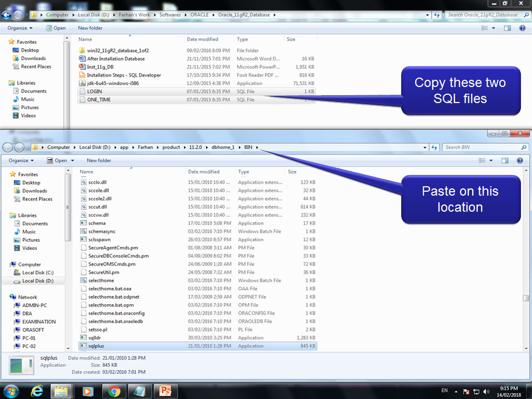The width and height of the screenshot is (532, 399).
Task: Click scroll down arrow of BIN file list
Action: pyautogui.click(x=526, y=349)
